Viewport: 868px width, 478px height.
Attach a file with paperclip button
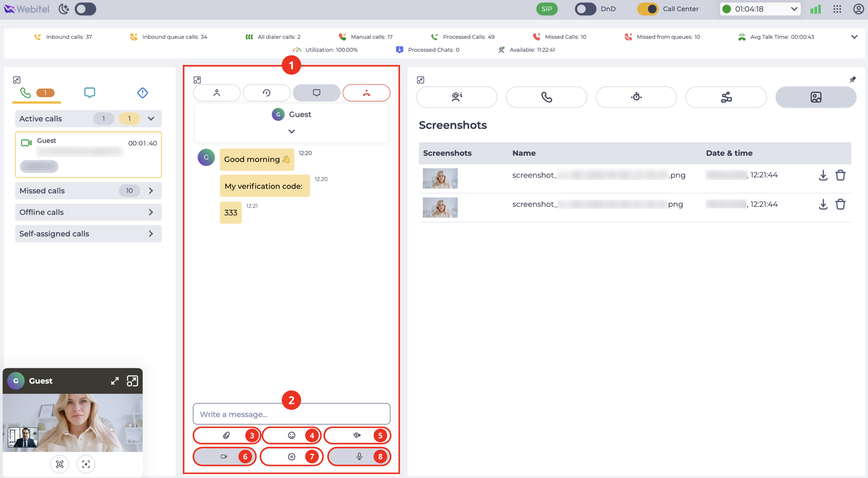(226, 435)
